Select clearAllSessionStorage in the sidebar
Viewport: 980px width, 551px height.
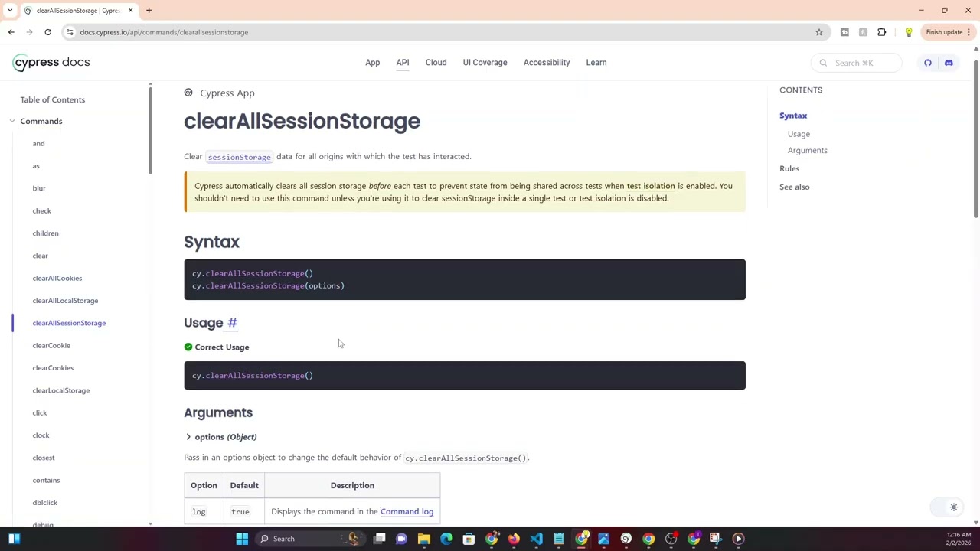point(69,323)
